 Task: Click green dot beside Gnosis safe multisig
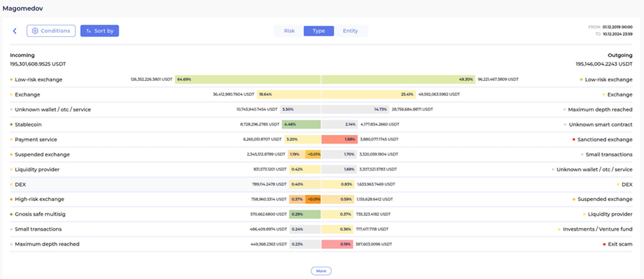click(11, 214)
